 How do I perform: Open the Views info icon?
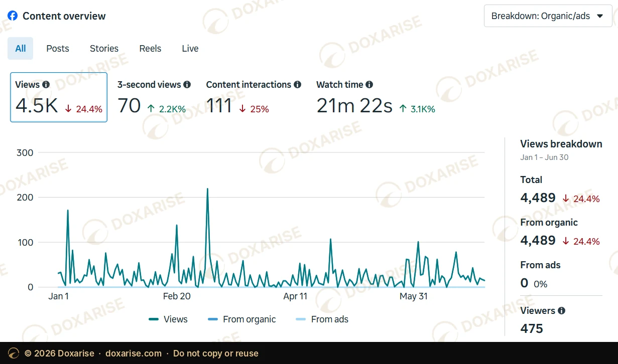click(46, 85)
